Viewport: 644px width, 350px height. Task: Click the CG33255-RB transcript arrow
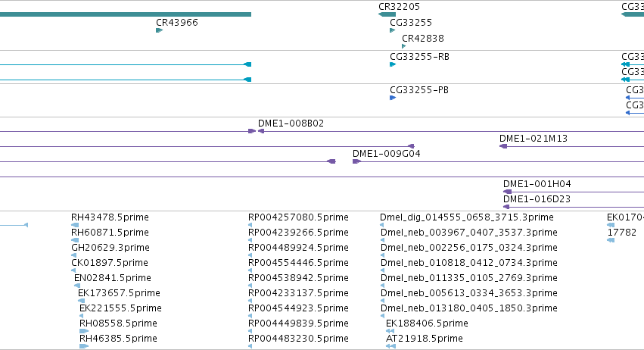pyautogui.click(x=393, y=64)
